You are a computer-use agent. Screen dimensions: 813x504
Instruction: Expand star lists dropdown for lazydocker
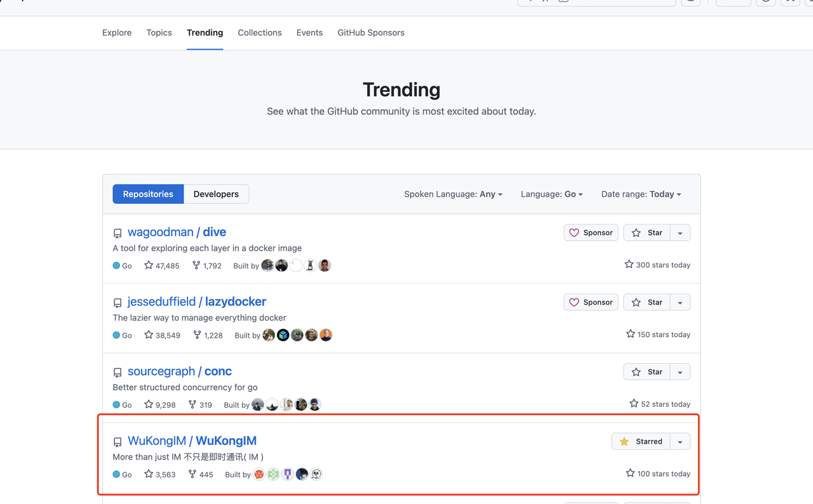(680, 302)
